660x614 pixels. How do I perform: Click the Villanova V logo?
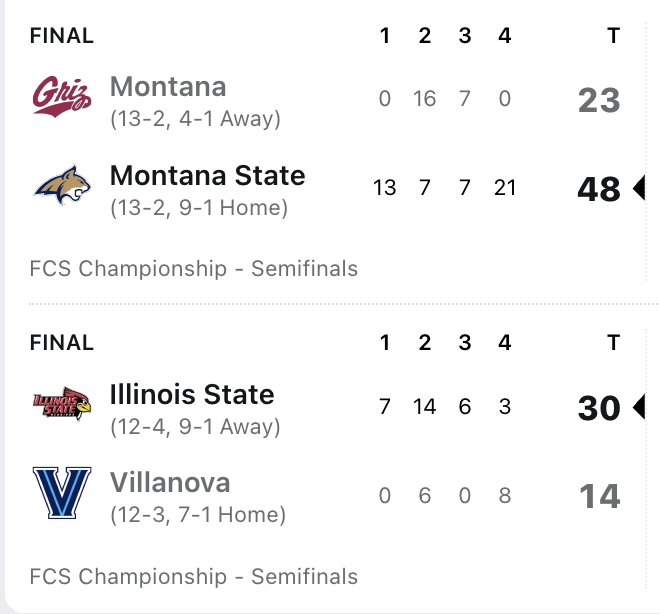[x=62, y=493]
